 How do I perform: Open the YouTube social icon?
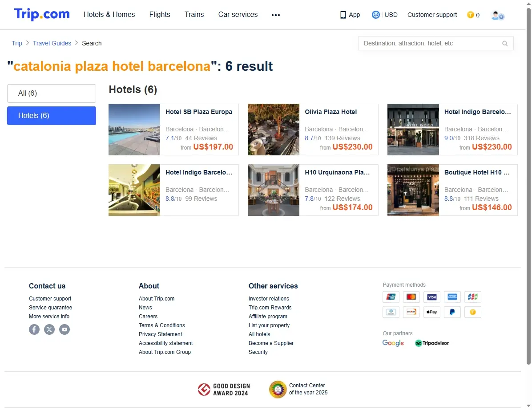click(64, 329)
